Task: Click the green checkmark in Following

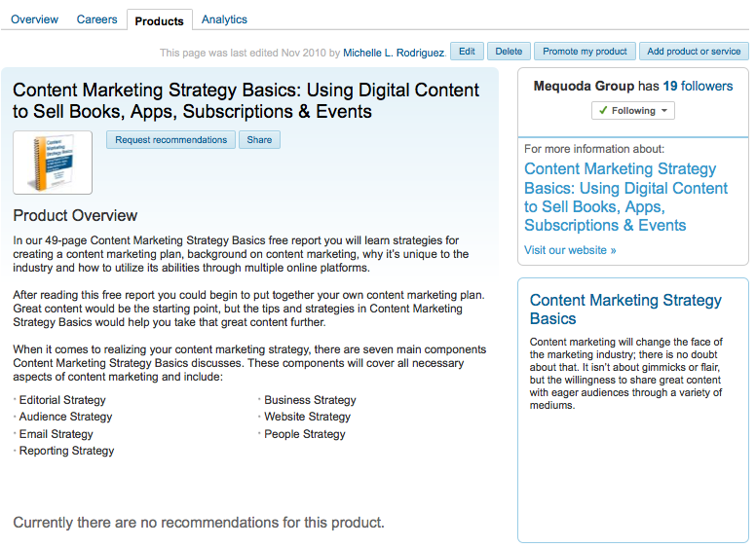Action: (x=603, y=110)
